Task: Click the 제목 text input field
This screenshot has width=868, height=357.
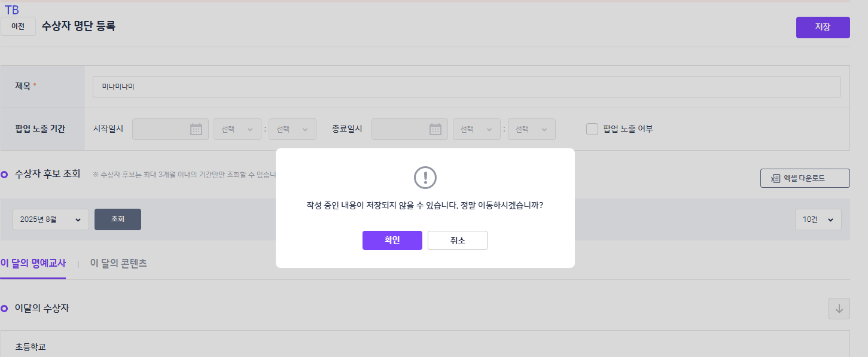Action: (467, 87)
